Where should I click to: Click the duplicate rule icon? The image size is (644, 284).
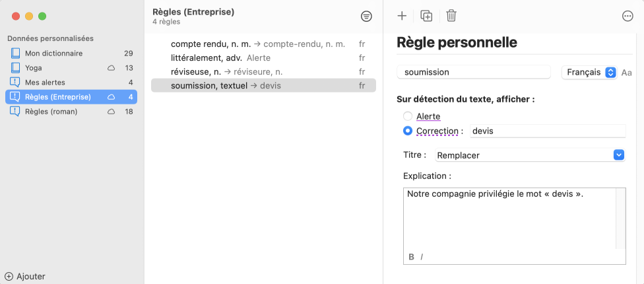pyautogui.click(x=426, y=16)
